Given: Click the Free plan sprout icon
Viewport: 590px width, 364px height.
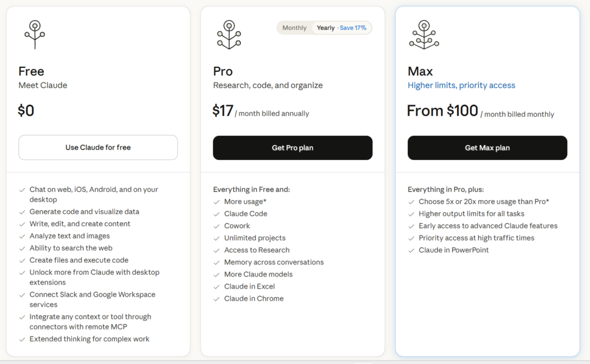Looking at the screenshot, I should tap(35, 35).
